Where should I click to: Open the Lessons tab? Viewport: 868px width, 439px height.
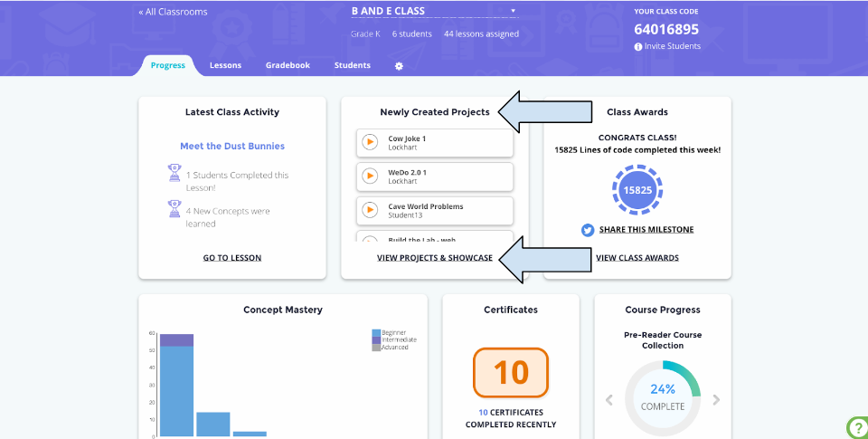click(x=225, y=65)
